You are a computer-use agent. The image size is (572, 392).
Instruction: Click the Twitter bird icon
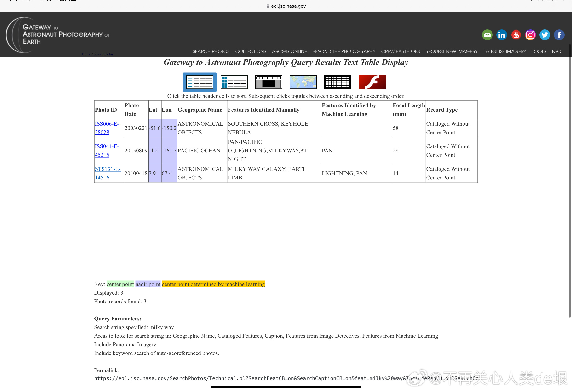pos(544,35)
